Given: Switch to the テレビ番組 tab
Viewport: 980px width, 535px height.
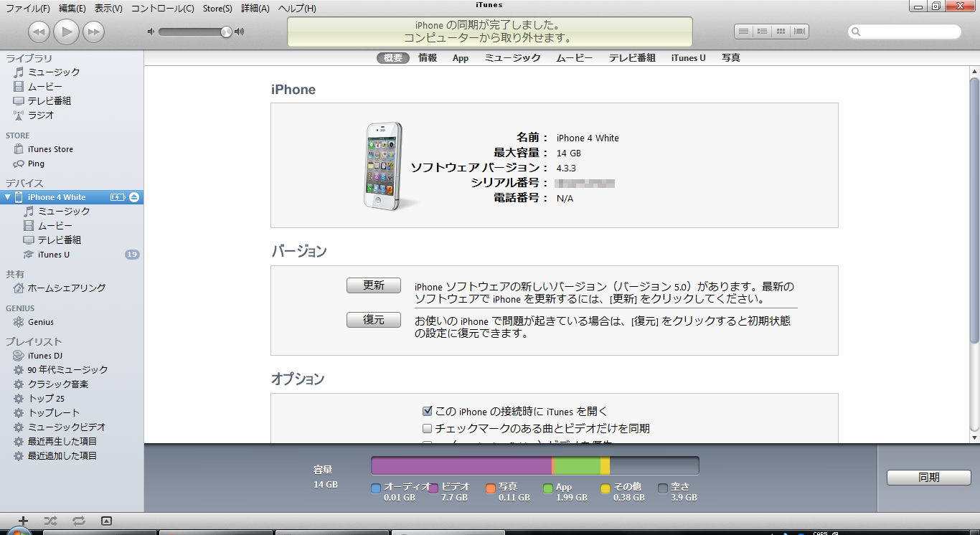Looking at the screenshot, I should (x=632, y=58).
